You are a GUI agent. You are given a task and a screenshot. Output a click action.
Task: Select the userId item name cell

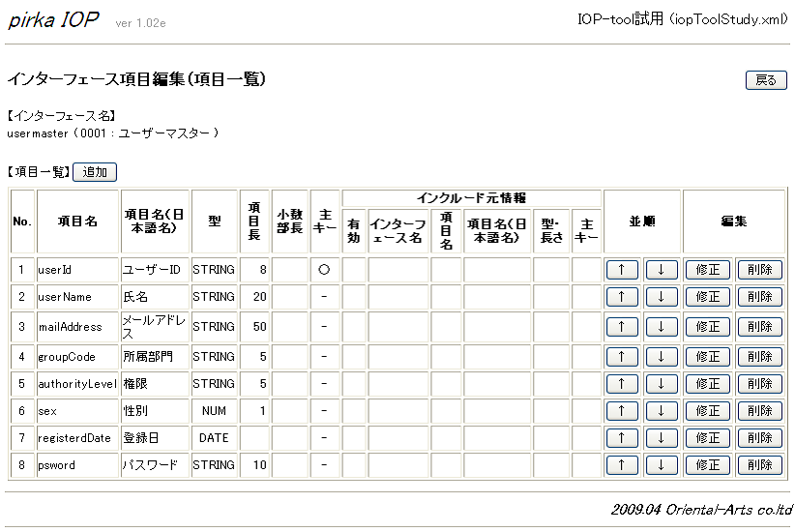pos(77,270)
